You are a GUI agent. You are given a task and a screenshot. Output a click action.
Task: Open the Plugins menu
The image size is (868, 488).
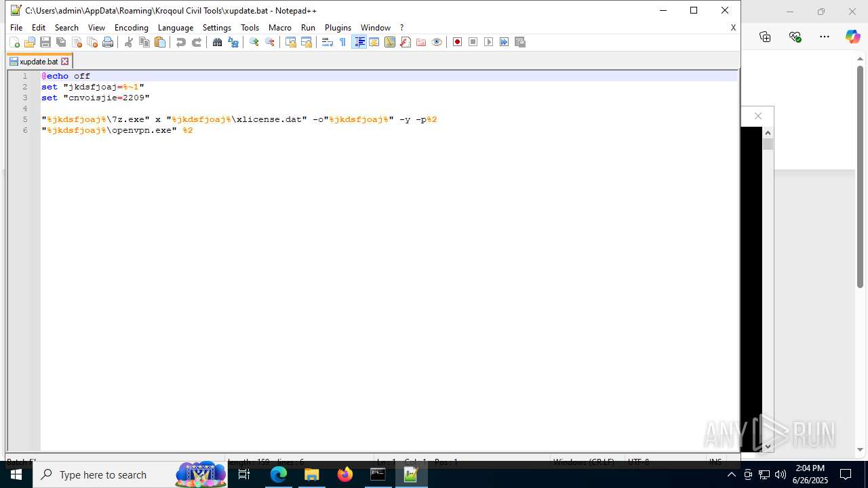point(338,28)
